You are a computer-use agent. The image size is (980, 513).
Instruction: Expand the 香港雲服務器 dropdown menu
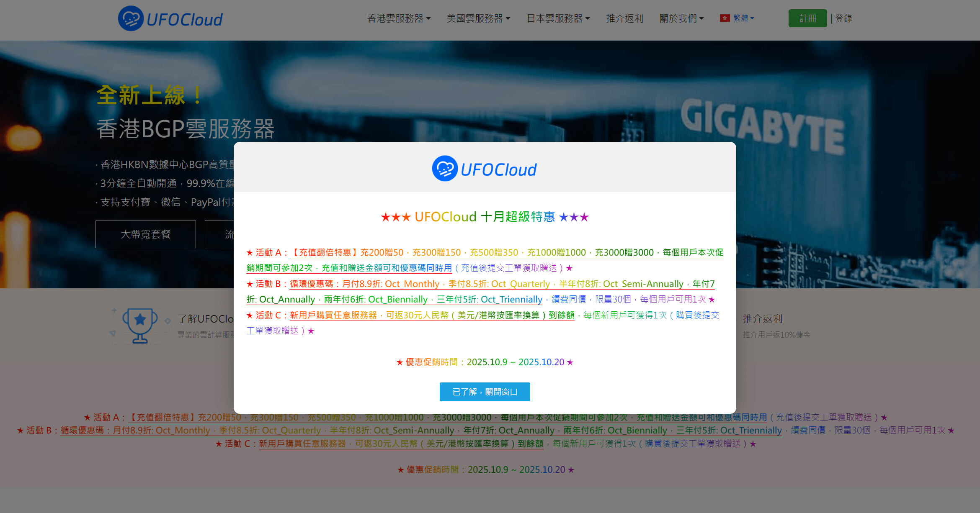pos(399,18)
